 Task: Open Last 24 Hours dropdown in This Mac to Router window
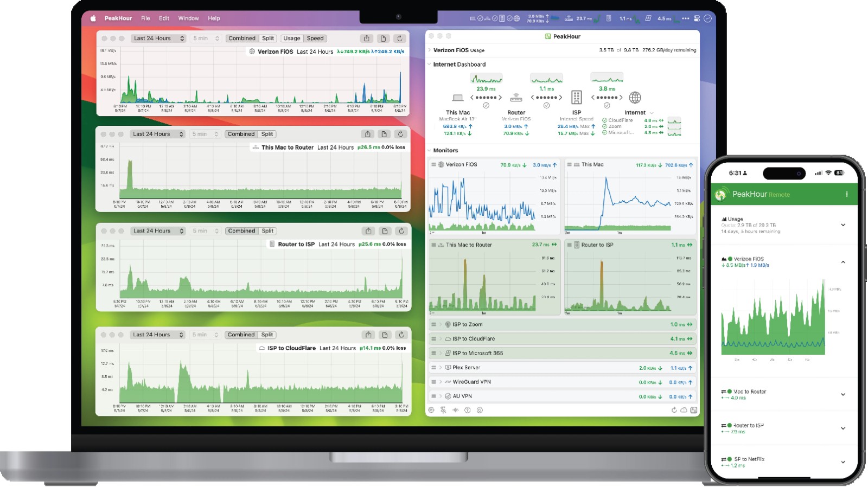pyautogui.click(x=157, y=134)
